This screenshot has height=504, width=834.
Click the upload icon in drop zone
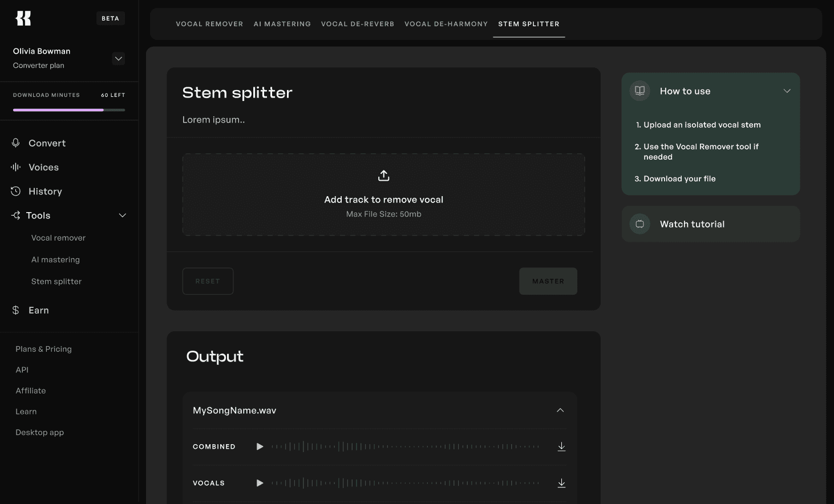(x=384, y=176)
